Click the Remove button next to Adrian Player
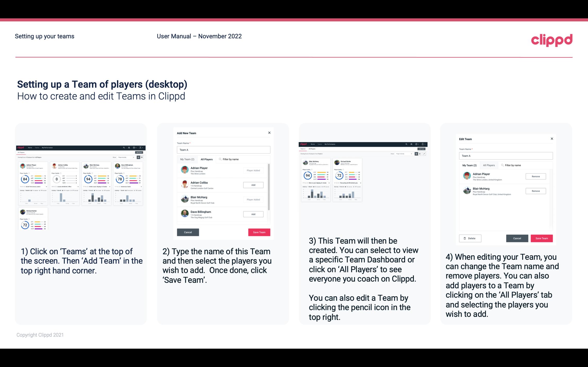This screenshot has height=367, width=588. tap(535, 176)
